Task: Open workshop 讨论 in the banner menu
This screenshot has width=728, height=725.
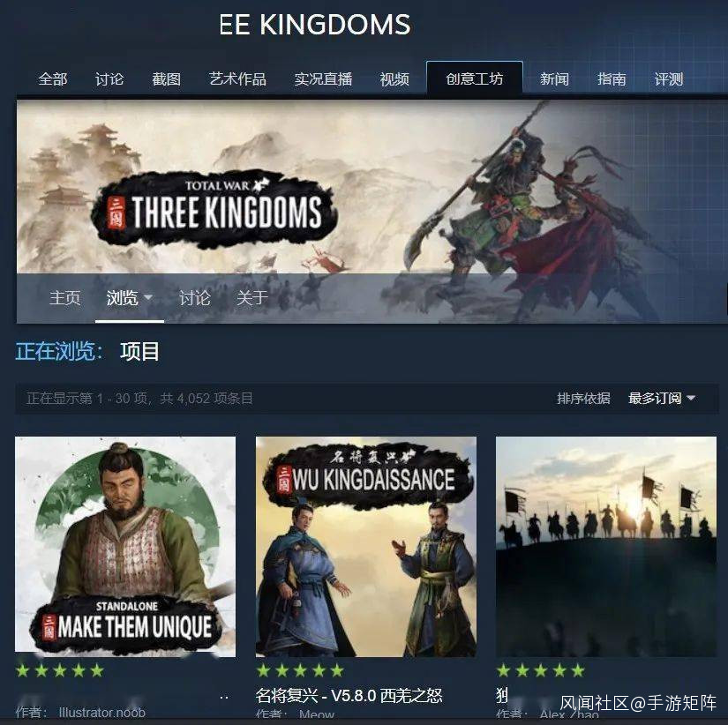Action: (x=194, y=297)
